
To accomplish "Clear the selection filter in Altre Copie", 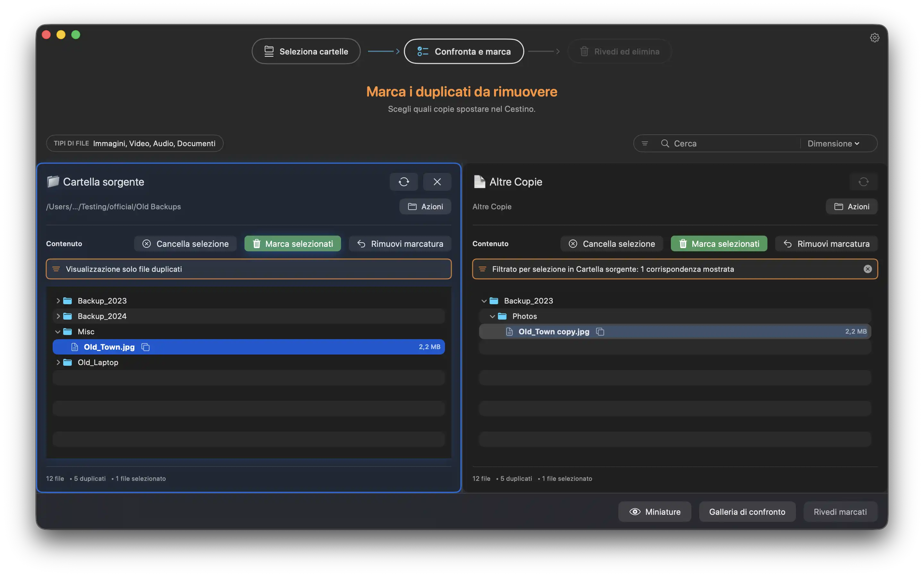I will (x=868, y=269).
